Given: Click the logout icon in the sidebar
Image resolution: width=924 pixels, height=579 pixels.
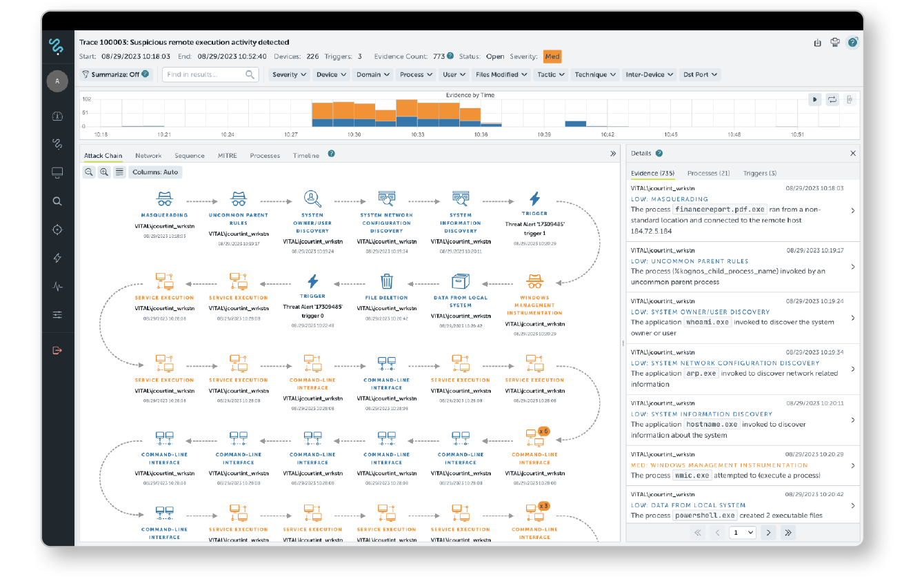Looking at the screenshot, I should pos(57,350).
